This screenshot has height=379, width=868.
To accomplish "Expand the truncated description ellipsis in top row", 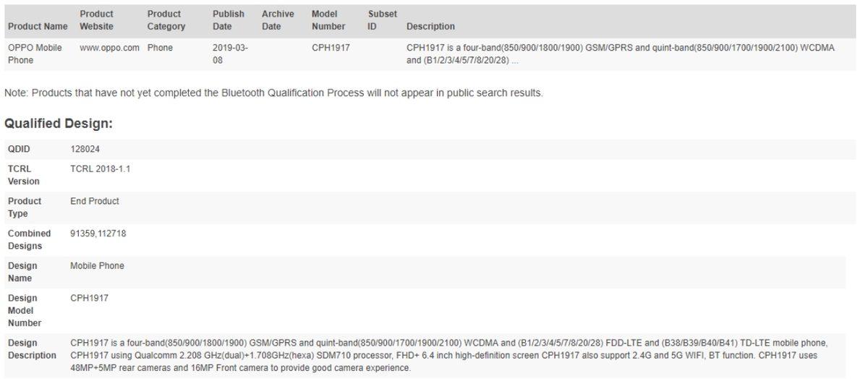I will 514,61.
